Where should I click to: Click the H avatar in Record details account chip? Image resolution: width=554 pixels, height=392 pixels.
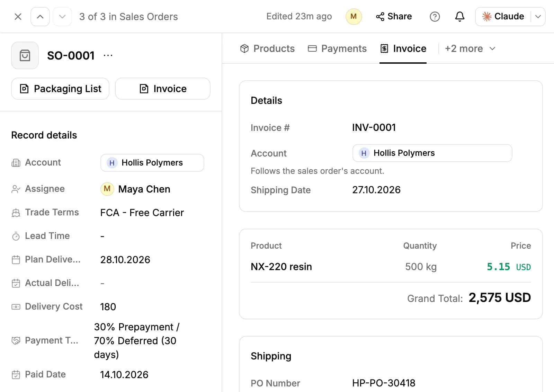112,163
